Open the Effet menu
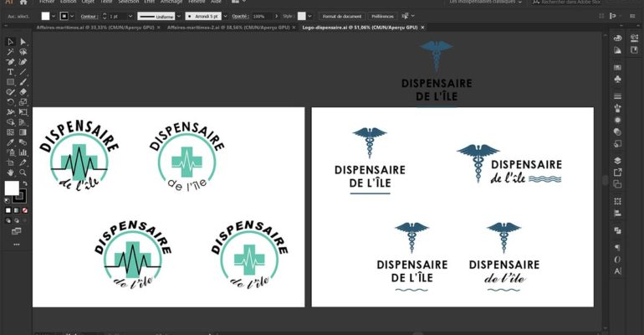Viewport: 644px width, 335px height. coord(149,3)
